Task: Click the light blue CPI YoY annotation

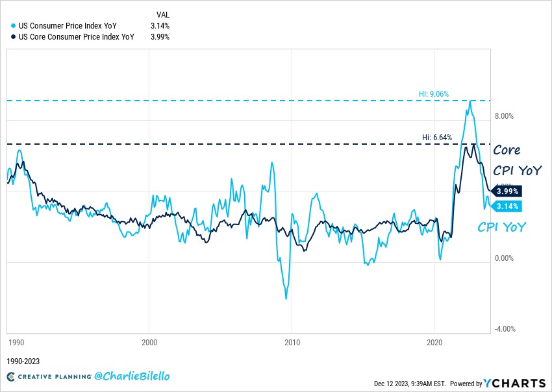Action: pyautogui.click(x=501, y=227)
